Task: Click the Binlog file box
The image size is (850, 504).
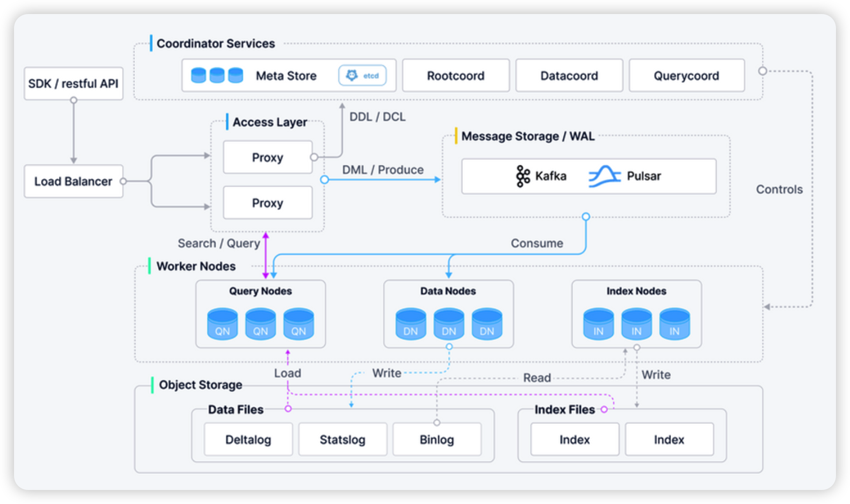Action: [437, 440]
